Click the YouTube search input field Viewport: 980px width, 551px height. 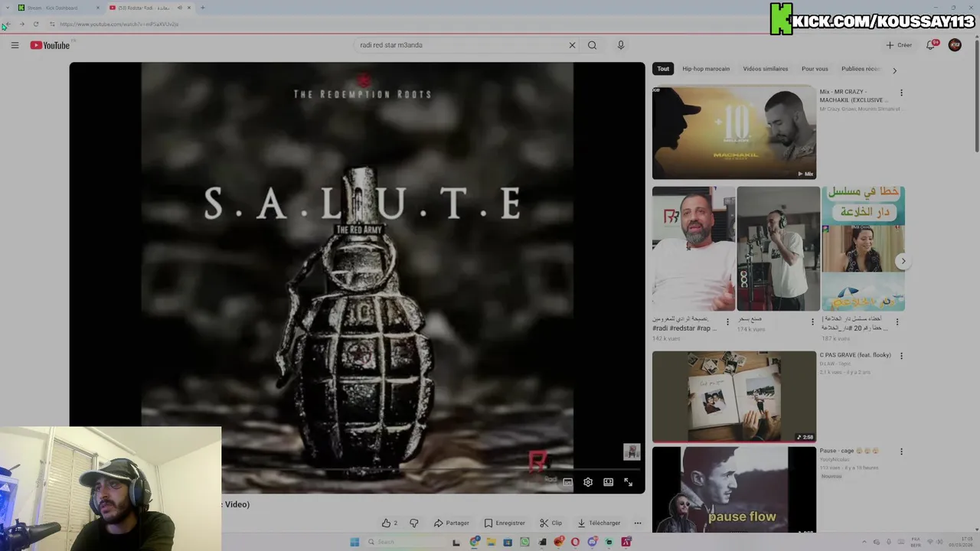[x=459, y=45]
